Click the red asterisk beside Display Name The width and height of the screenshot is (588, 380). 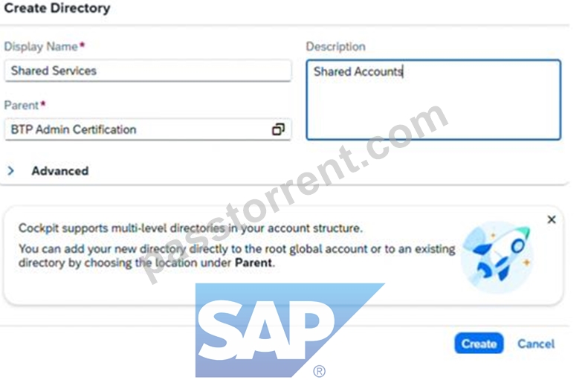tap(82, 45)
